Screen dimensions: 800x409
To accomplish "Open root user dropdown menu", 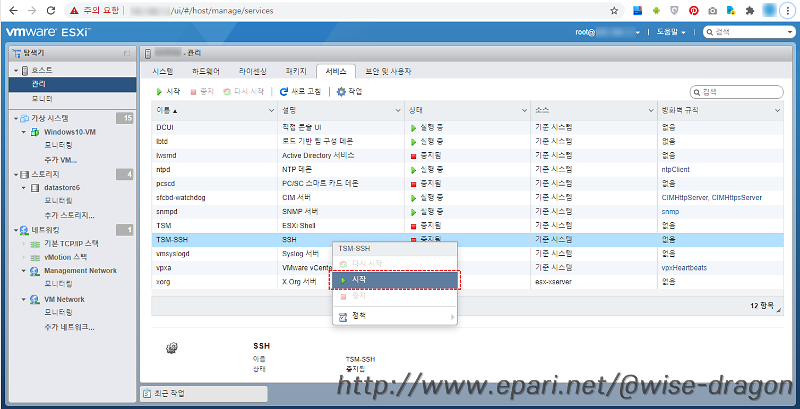I will [607, 32].
